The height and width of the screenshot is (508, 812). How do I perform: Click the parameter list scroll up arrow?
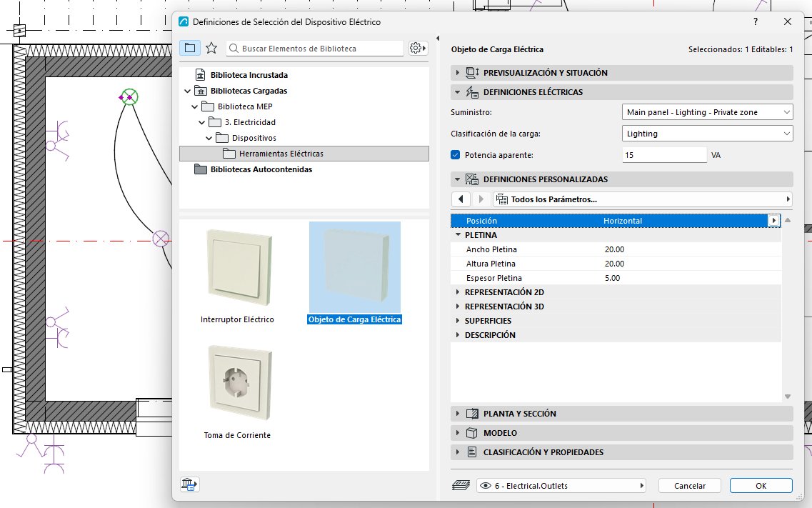click(788, 220)
